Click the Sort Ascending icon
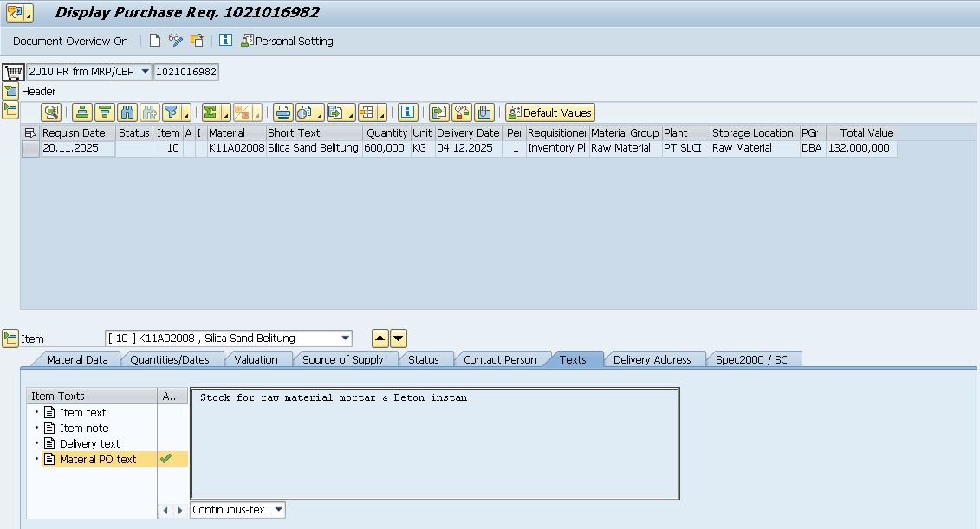980x529 pixels. click(x=82, y=113)
